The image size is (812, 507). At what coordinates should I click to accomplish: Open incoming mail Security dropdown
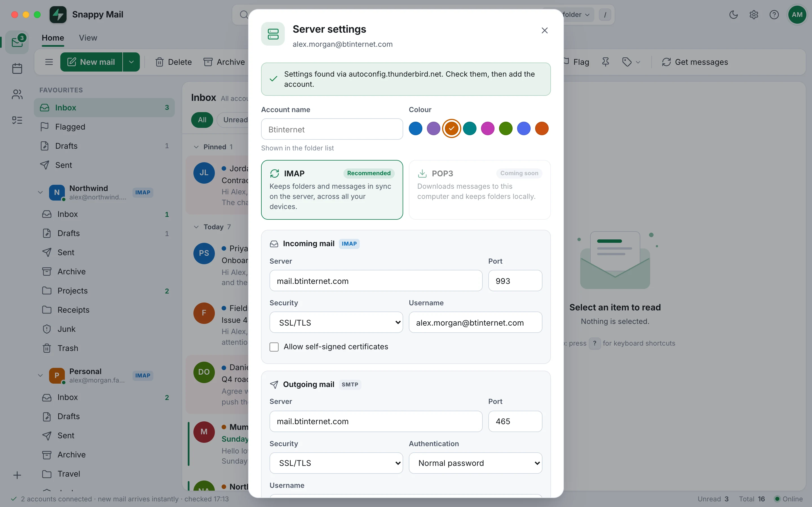[336, 323]
